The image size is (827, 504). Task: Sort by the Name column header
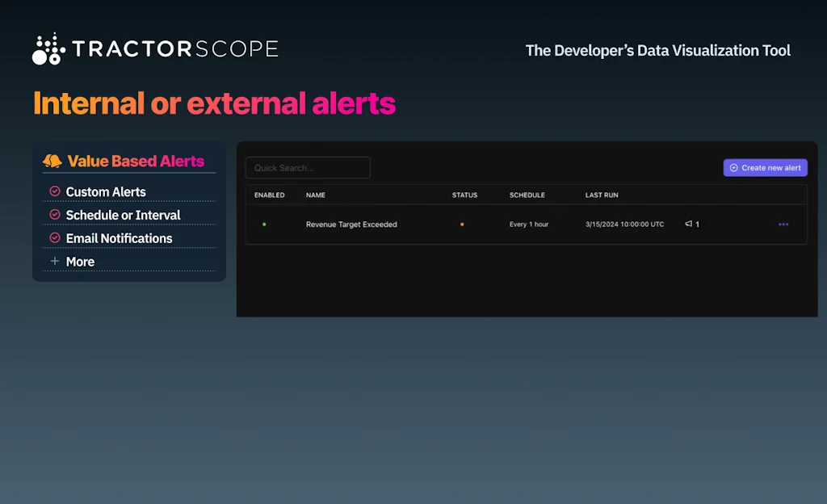[x=315, y=195]
